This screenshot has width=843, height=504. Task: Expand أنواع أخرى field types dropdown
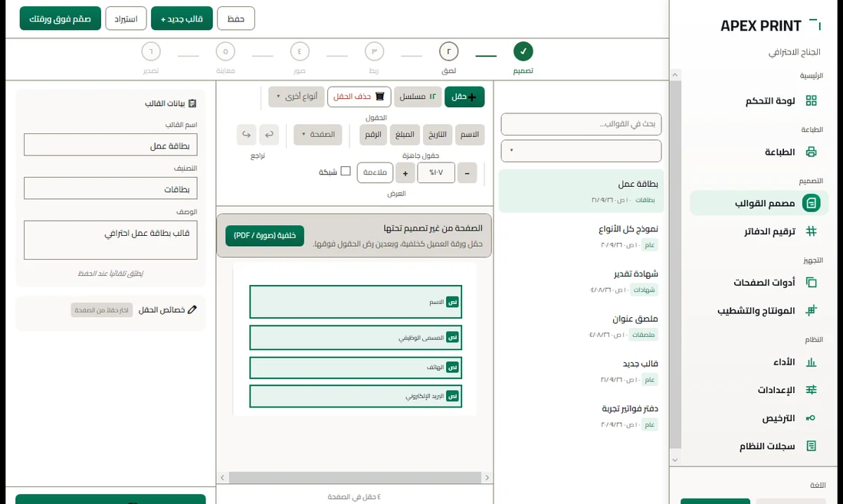[297, 97]
